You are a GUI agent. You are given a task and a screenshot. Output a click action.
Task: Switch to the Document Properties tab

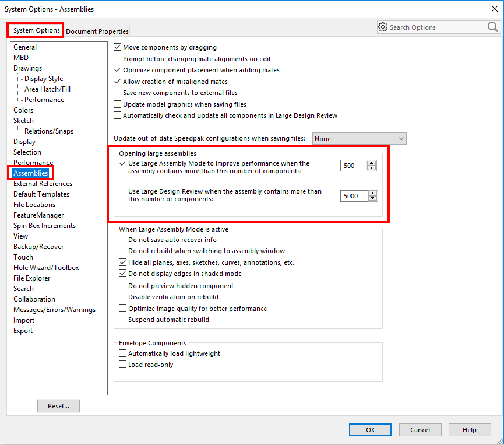pos(97,31)
